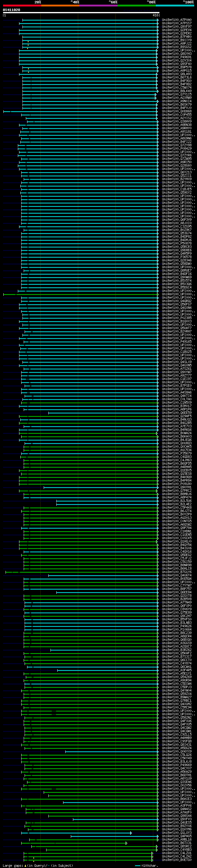197x868 pixels.
Task: Select hit label UniRef100_B9IIY9
Action: coord(176,40)
